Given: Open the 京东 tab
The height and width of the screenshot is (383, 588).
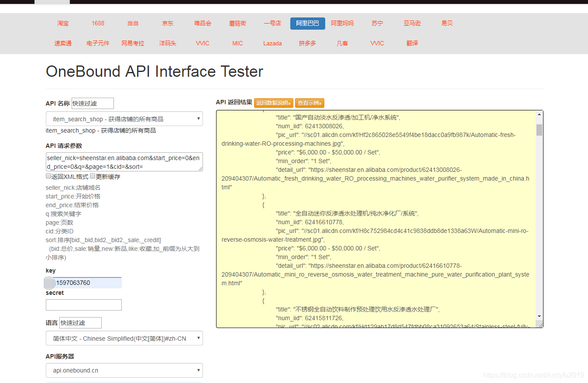Looking at the screenshot, I should click(168, 24).
